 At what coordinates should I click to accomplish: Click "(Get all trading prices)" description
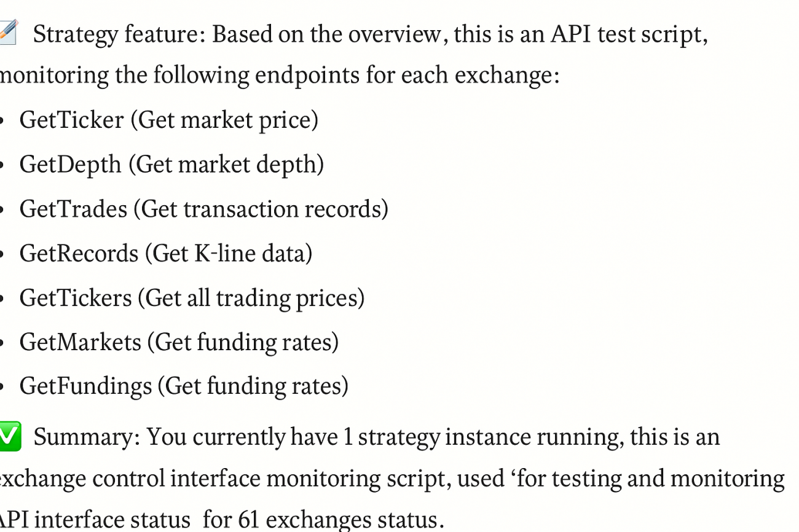(251, 298)
